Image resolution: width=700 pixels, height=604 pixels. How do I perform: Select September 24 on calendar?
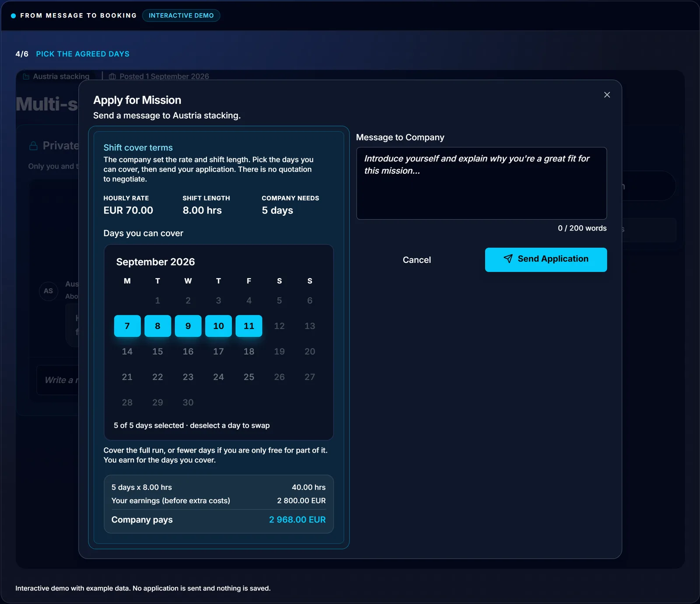click(x=218, y=377)
